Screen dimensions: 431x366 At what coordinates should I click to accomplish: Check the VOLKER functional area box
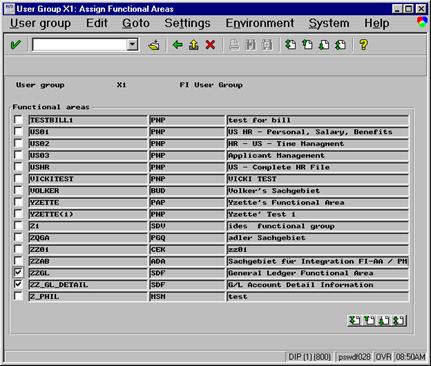(18, 190)
